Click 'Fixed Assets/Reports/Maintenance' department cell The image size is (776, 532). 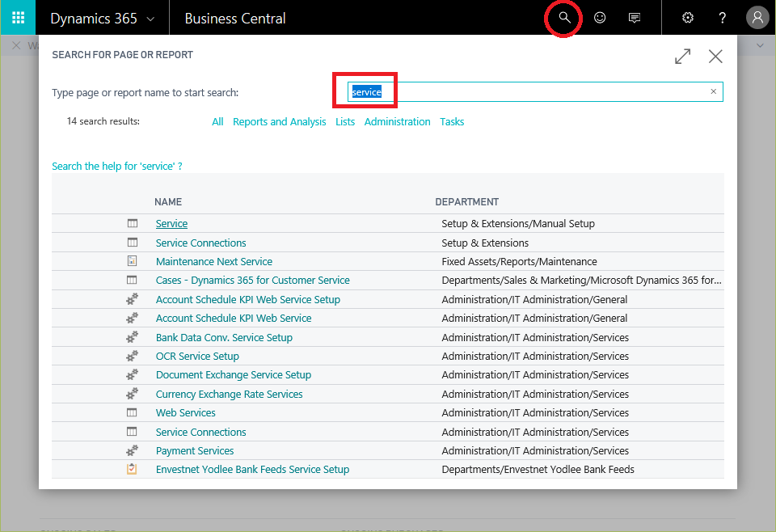click(519, 261)
